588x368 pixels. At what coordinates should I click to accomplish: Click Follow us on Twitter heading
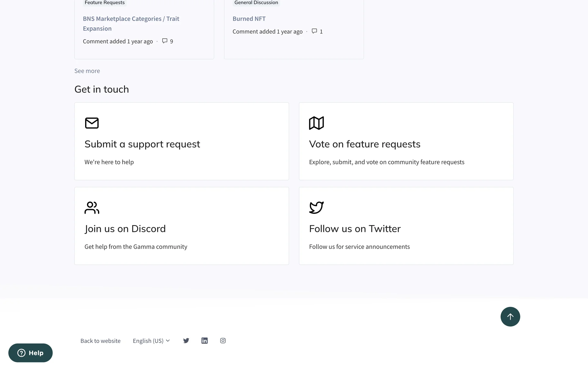click(x=355, y=229)
